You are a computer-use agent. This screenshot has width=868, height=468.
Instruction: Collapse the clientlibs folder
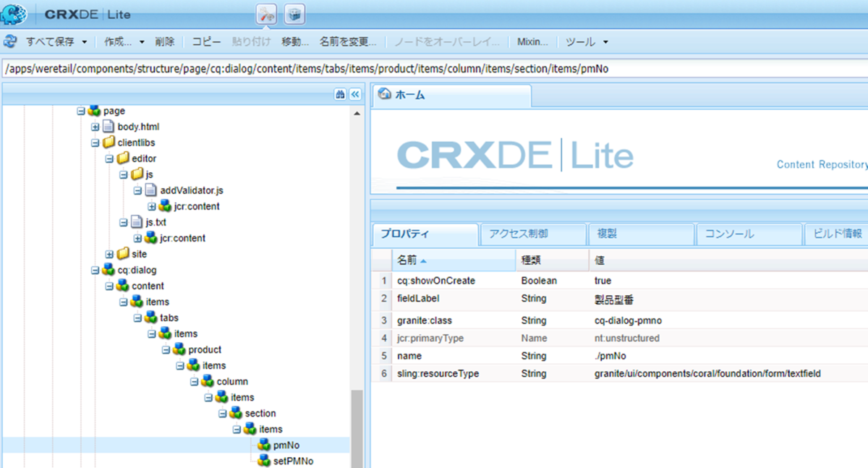point(95,143)
